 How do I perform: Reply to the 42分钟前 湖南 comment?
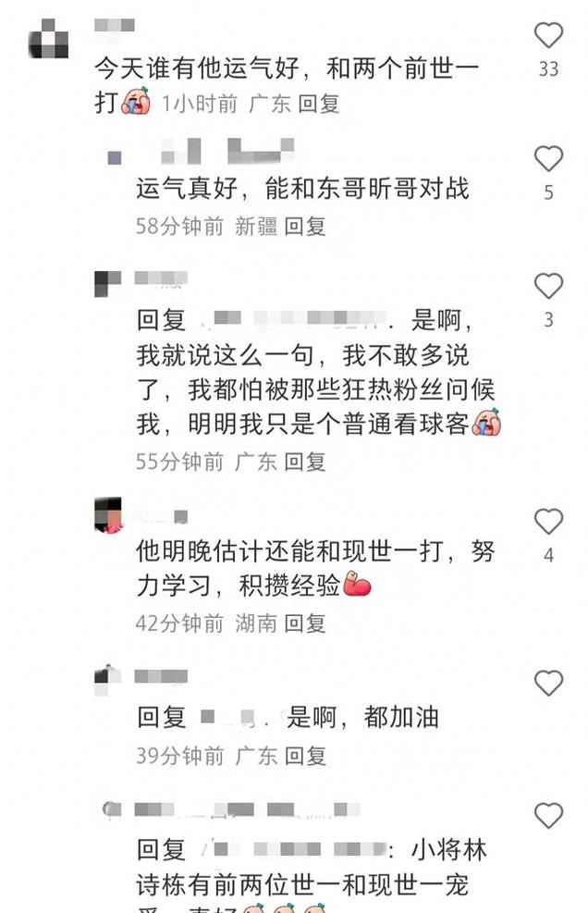click(x=304, y=623)
